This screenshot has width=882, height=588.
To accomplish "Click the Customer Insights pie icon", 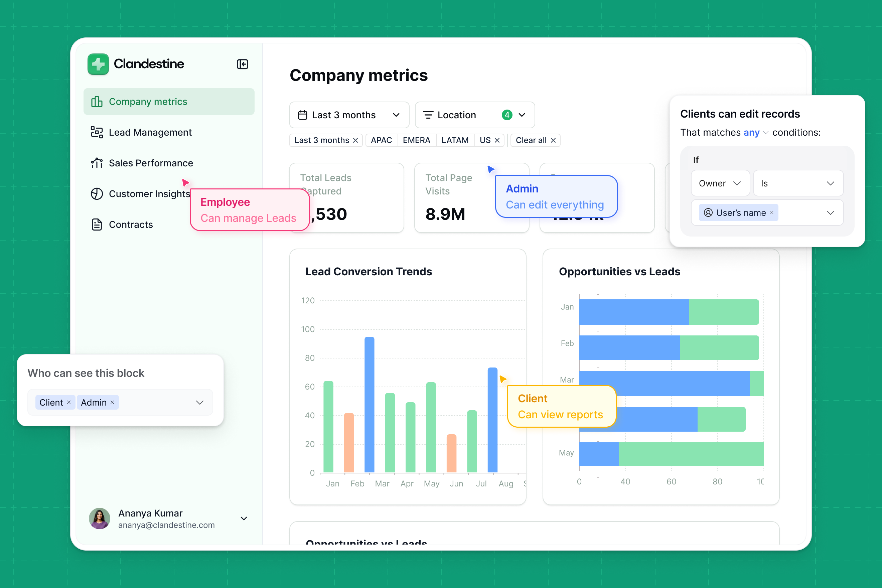I will [97, 194].
